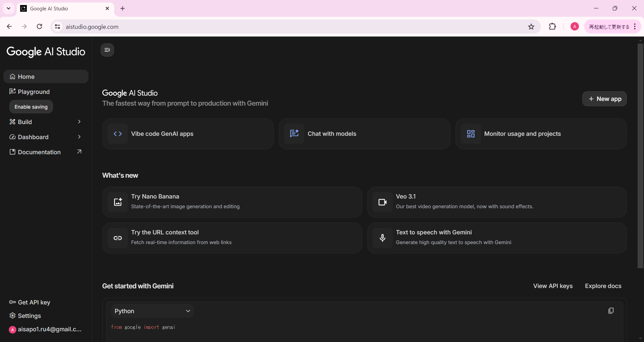The width and height of the screenshot is (644, 342).
Task: Open the View API keys link
Action: (x=553, y=286)
